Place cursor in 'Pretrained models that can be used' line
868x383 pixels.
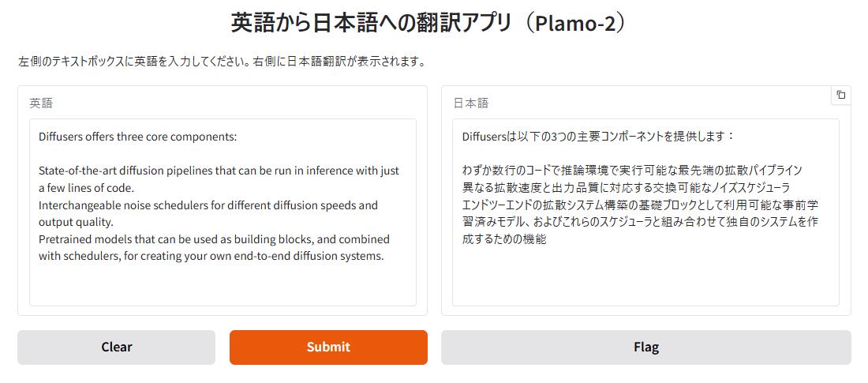coord(214,239)
